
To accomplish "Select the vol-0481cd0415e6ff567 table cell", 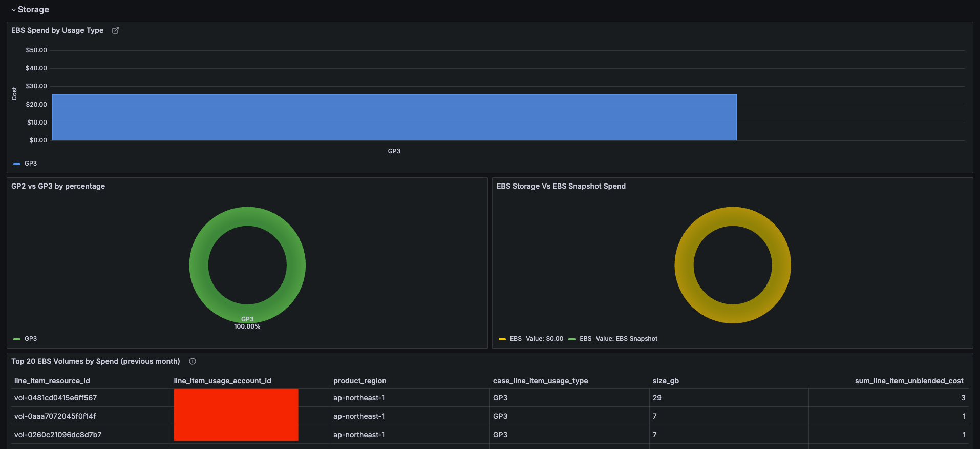I will coord(56,398).
